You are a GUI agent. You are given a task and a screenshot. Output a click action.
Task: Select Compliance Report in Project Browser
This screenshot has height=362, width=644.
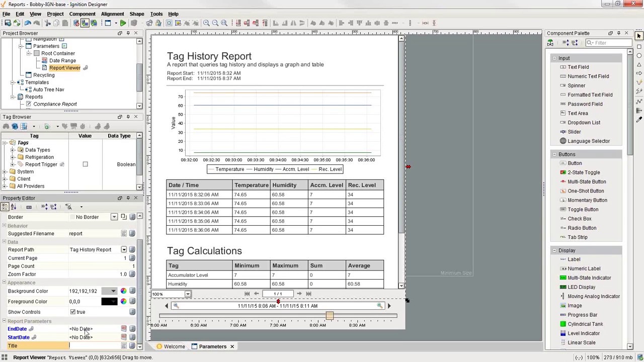(x=55, y=104)
